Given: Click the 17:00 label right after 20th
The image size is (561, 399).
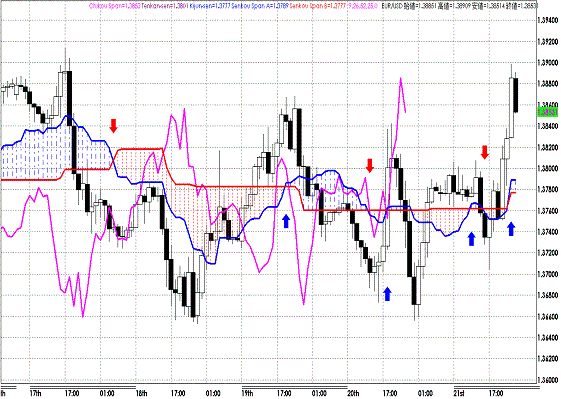Looking at the screenshot, I should (389, 394).
